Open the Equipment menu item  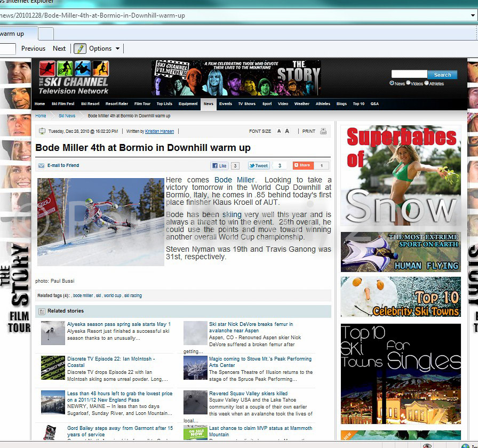[188, 104]
